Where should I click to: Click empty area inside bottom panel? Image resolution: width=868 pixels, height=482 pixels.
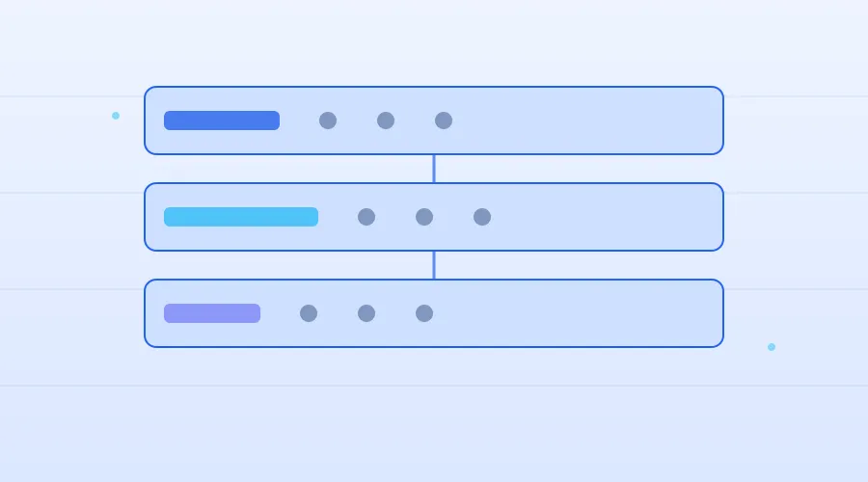point(576,313)
